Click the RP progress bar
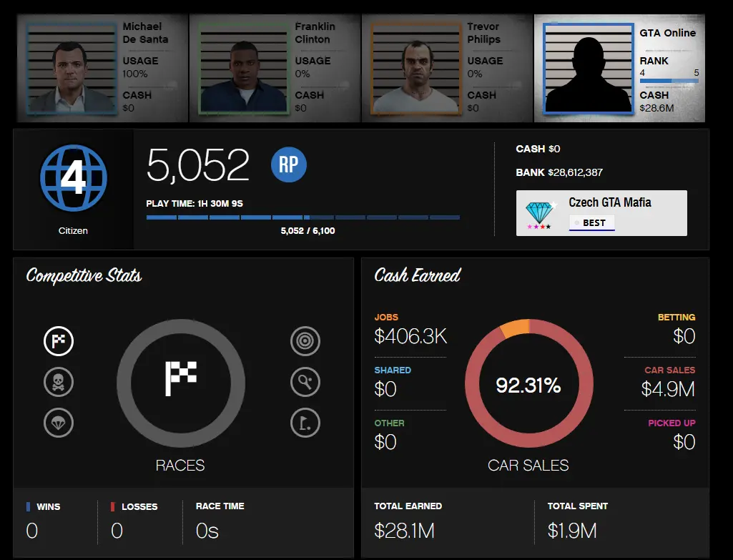This screenshot has height=560, width=733. click(303, 217)
